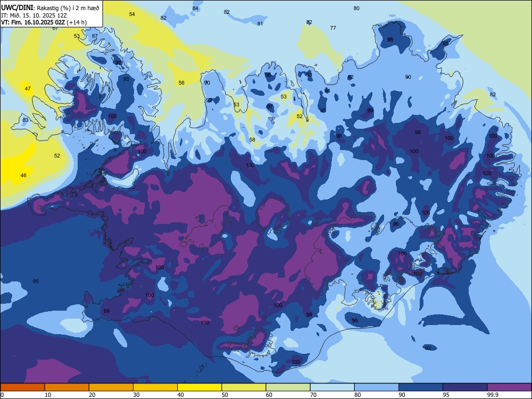Click the '94' humidity value
Image resolution: width=532 pixels, height=399 pixels.
(x=327, y=90)
